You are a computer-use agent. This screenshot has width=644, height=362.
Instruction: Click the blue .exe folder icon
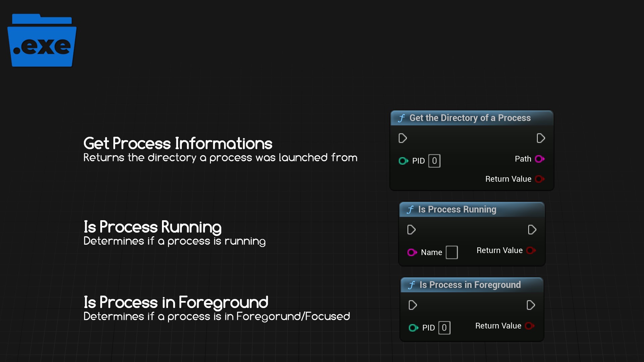coord(42,41)
